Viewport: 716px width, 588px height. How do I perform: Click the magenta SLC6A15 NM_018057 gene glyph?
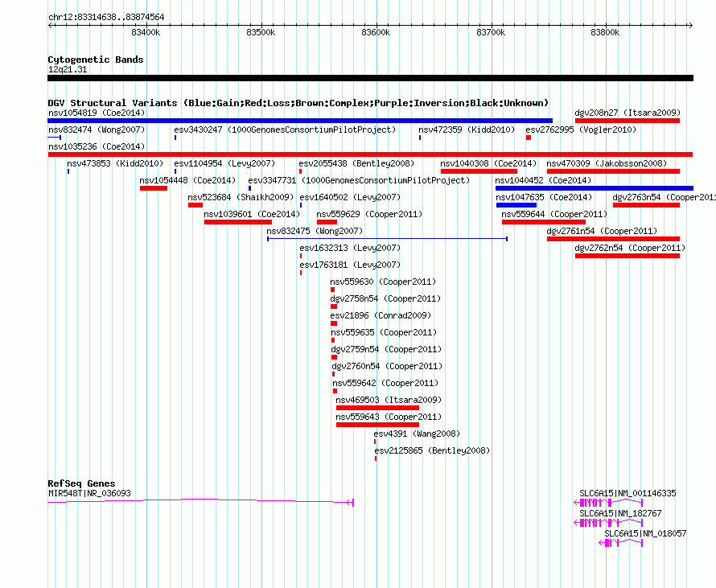point(621,543)
